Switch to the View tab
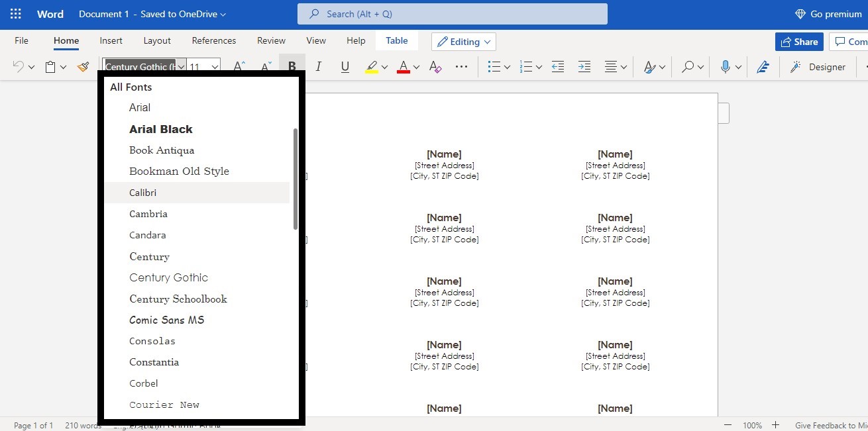868x431 pixels. (x=316, y=40)
